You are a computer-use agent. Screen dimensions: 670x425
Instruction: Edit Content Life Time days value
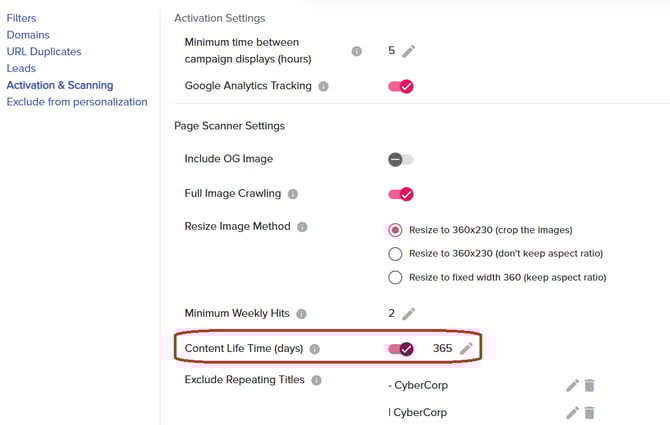(466, 349)
